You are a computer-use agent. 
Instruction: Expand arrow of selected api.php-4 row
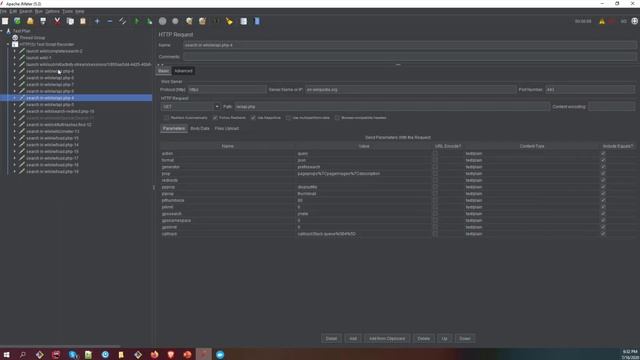pyautogui.click(x=15, y=98)
